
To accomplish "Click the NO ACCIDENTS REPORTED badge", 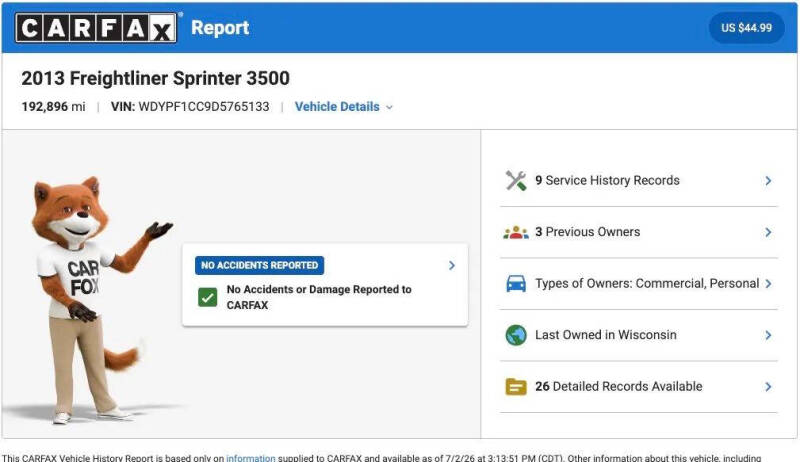I will tap(259, 265).
